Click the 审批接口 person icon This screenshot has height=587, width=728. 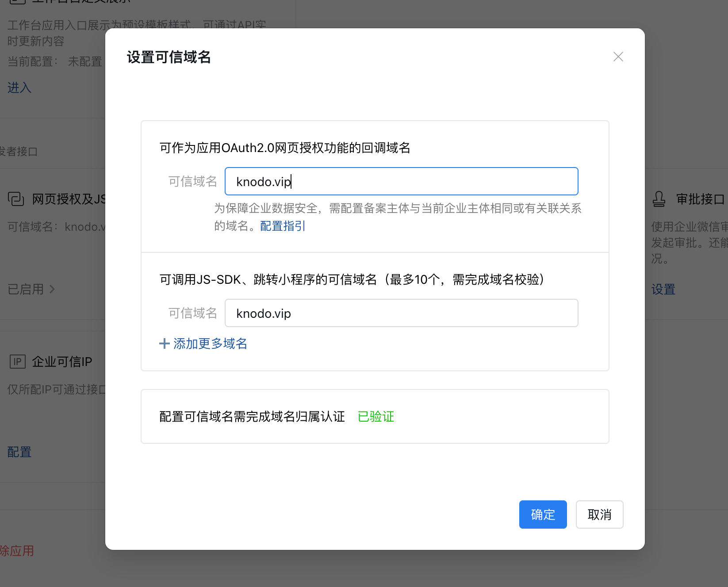coord(659,199)
